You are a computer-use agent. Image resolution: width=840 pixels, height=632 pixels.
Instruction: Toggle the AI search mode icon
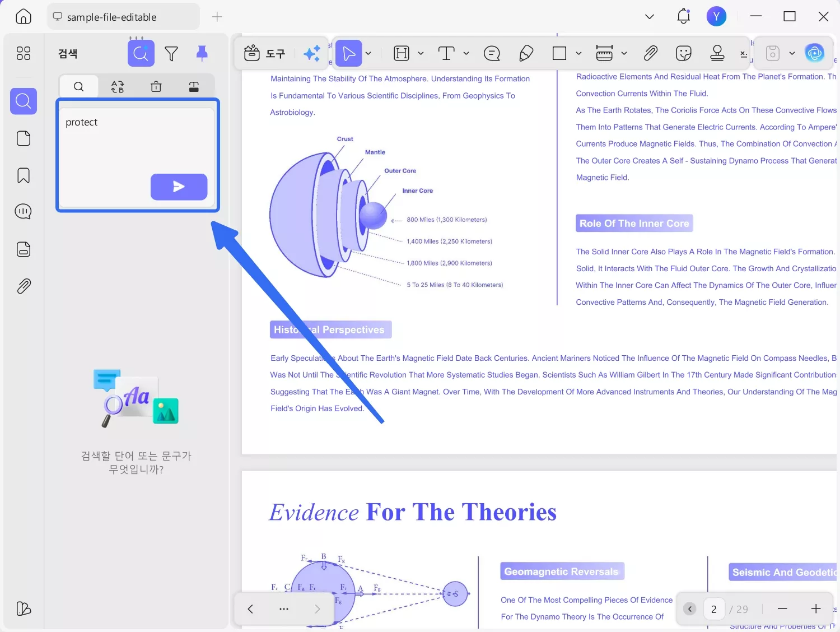pyautogui.click(x=141, y=54)
